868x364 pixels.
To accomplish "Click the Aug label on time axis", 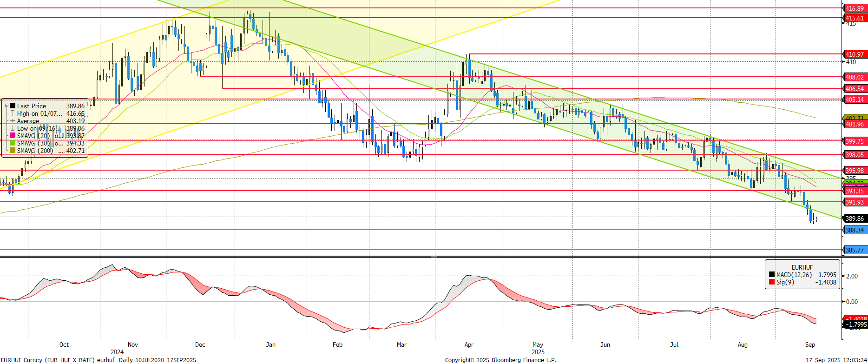I will click(x=743, y=344).
